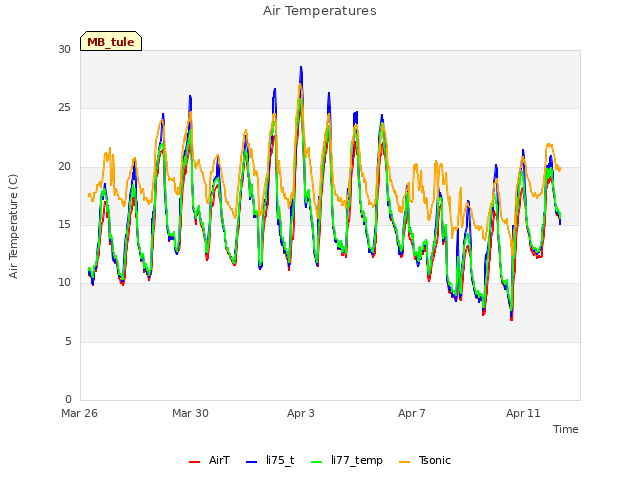Toggle the li75_t legend entry
The width and height of the screenshot is (640, 480).
click(270, 460)
